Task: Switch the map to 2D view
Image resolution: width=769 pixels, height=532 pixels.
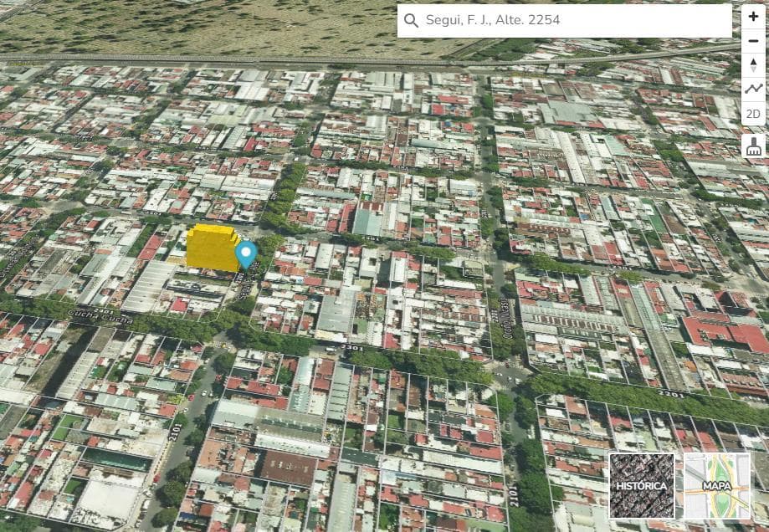Action: (753, 114)
